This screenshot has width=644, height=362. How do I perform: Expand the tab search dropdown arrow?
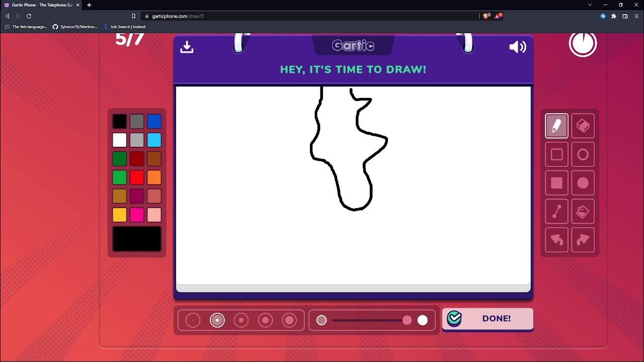(590, 5)
